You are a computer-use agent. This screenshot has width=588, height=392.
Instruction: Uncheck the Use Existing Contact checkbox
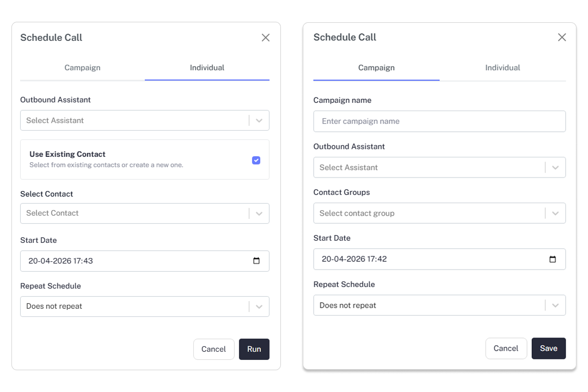point(256,160)
